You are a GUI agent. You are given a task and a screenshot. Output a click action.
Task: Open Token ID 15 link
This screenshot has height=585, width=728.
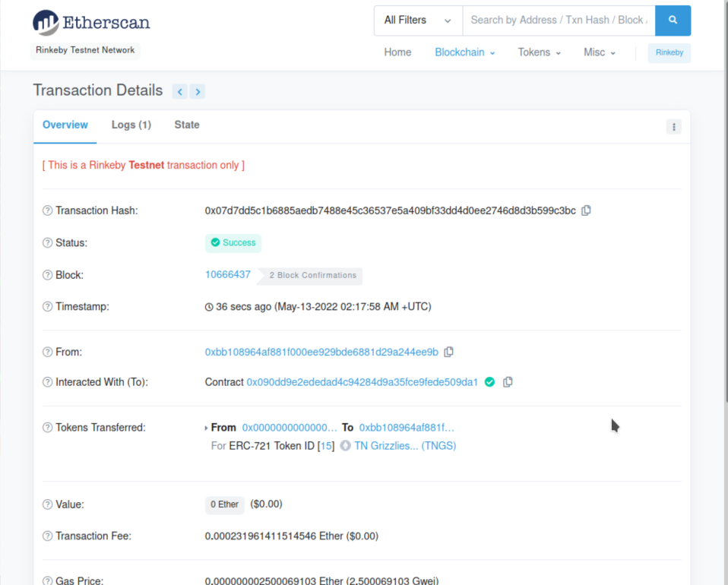327,446
